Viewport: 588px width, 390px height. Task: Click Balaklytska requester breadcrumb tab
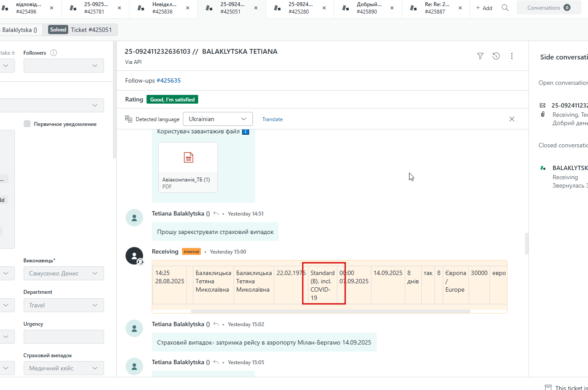20,30
